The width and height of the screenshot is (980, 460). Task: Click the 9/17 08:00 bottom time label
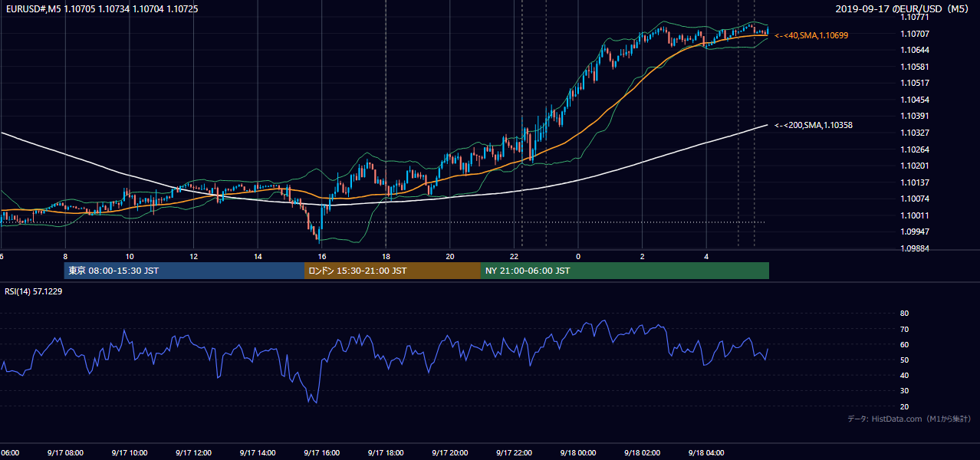[x=64, y=453]
